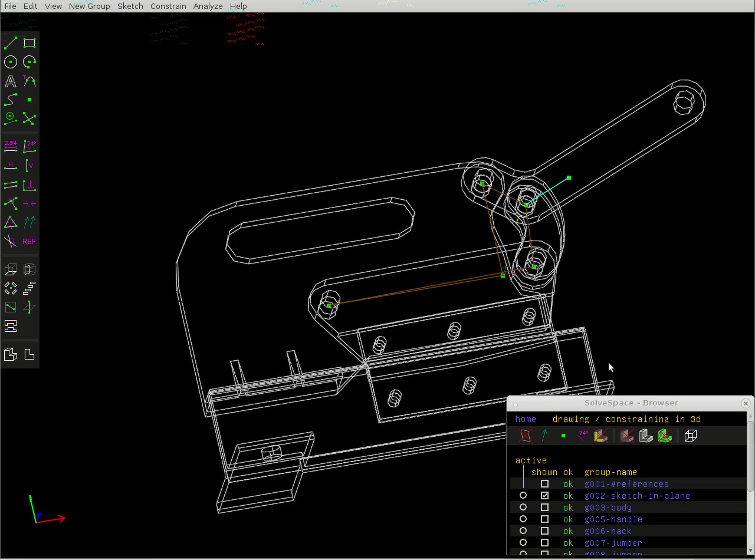Apply the parallel constraint
Screen dimensions: 755x560
10,185
